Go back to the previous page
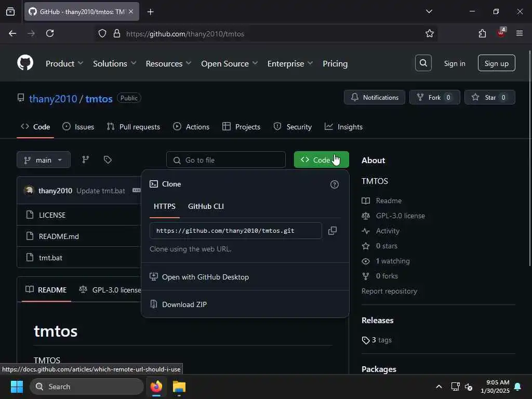This screenshot has width=532, height=399. pos(12,34)
